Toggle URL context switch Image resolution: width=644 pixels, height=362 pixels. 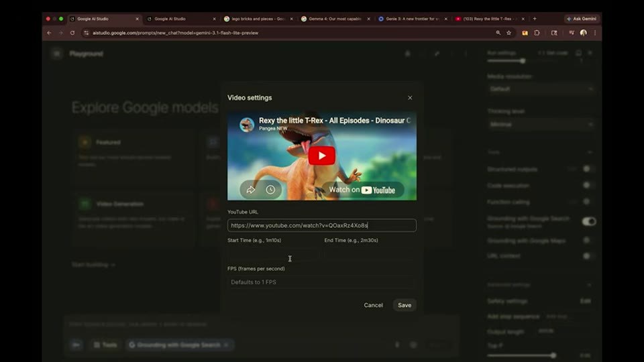588,255
